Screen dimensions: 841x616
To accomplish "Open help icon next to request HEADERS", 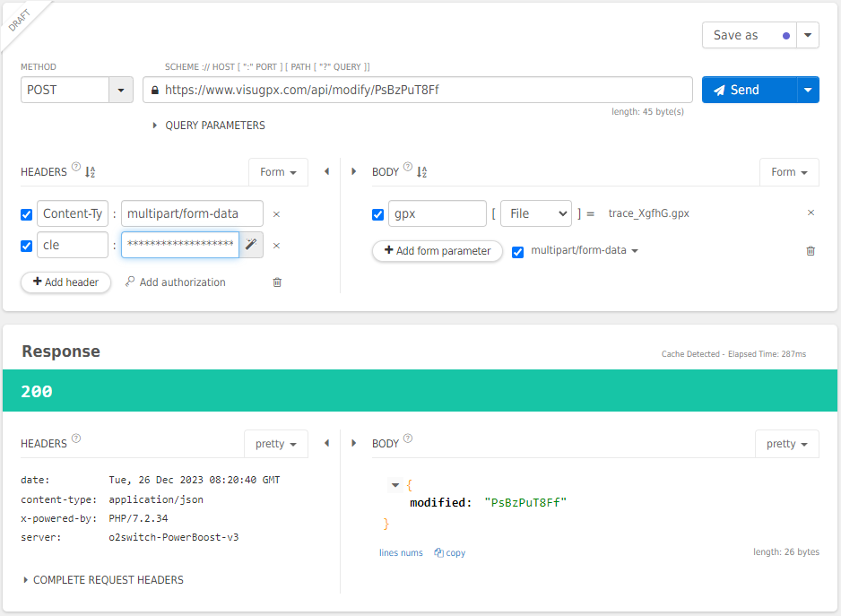I will tap(76, 168).
